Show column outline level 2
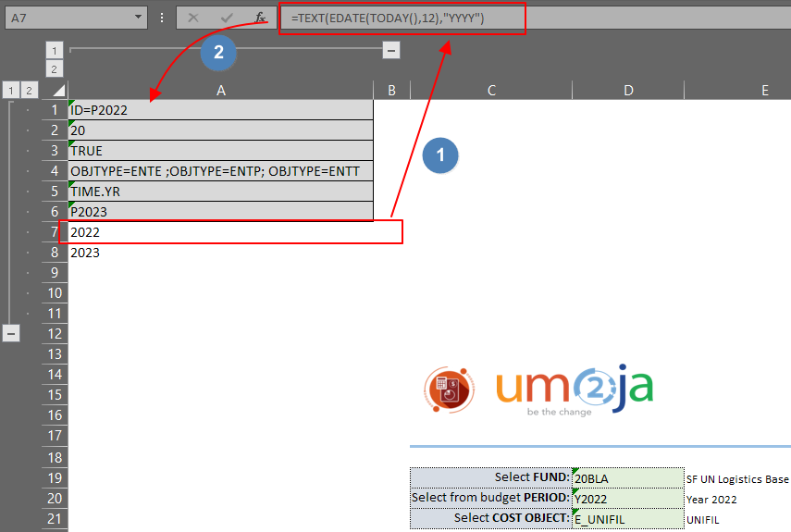Viewport: 791px width, 532px height. [x=55, y=69]
